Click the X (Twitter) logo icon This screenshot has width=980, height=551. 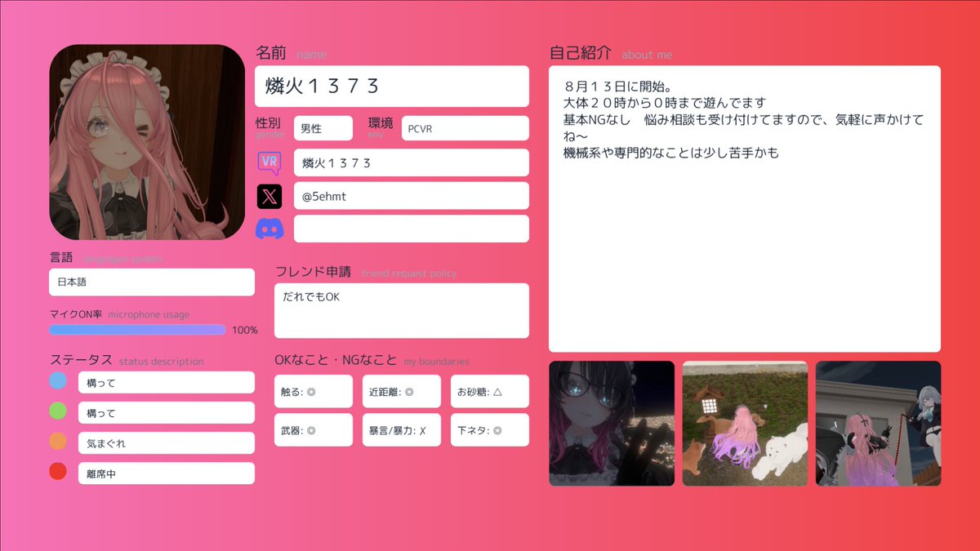coord(269,196)
